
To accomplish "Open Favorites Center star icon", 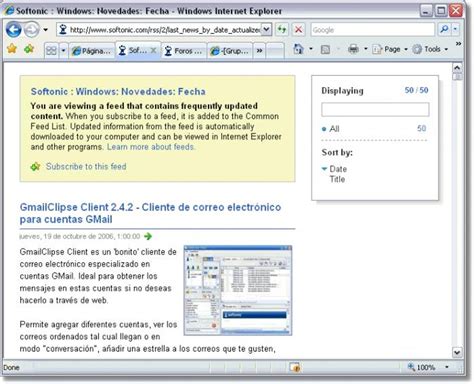I will [x=12, y=49].
